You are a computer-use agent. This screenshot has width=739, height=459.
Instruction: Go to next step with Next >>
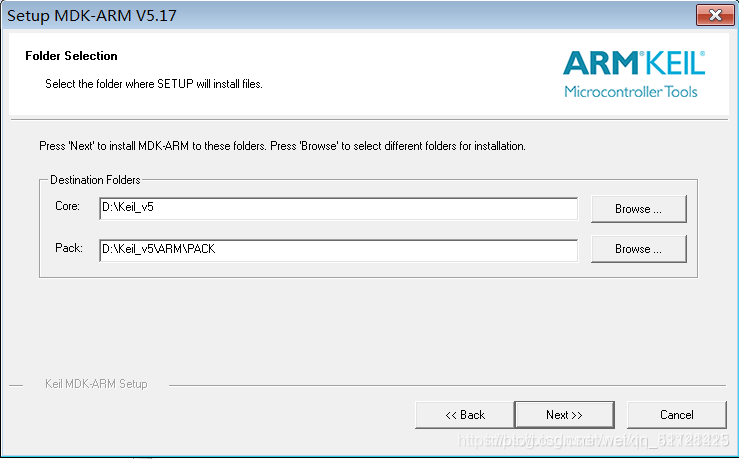coord(564,415)
